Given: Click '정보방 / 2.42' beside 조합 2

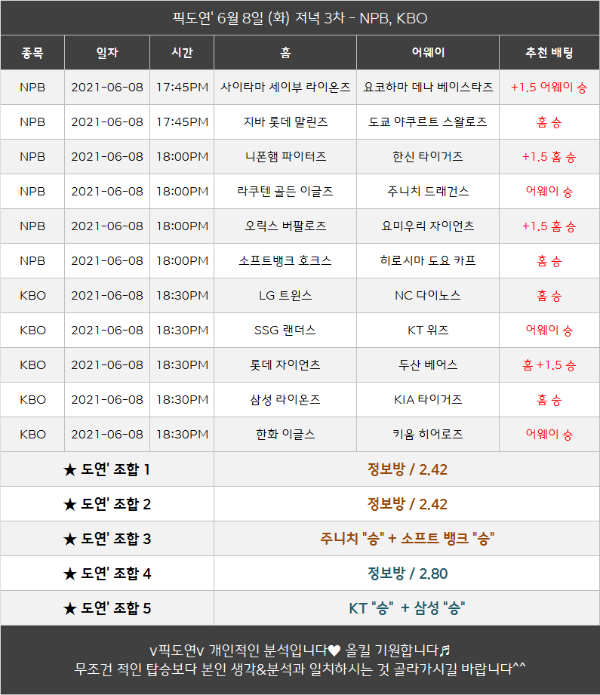Looking at the screenshot, I should pyautogui.click(x=407, y=504).
